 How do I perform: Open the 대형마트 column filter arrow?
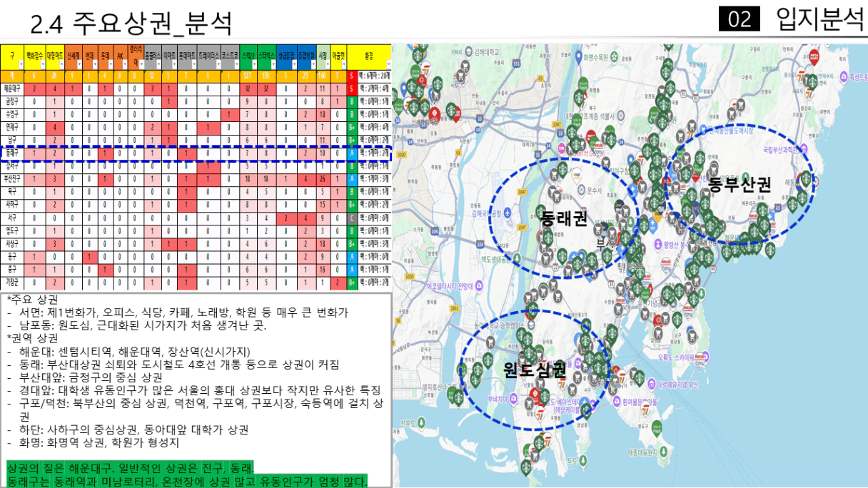(61, 65)
